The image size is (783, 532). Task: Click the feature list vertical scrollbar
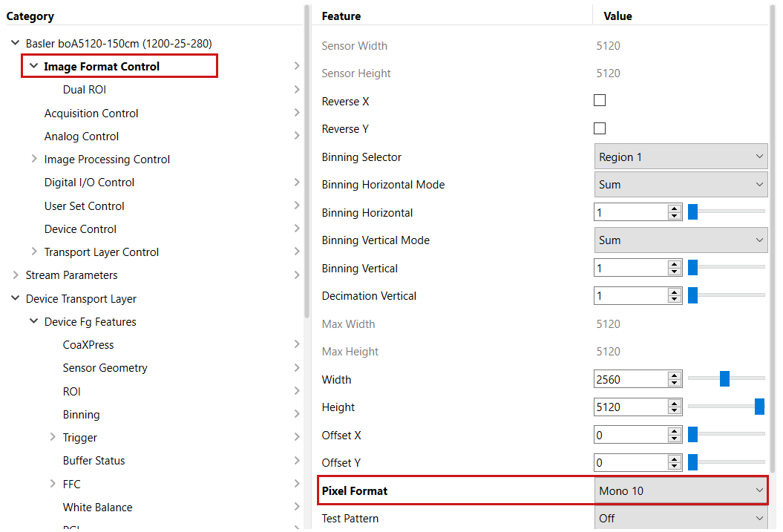pyautogui.click(x=773, y=239)
